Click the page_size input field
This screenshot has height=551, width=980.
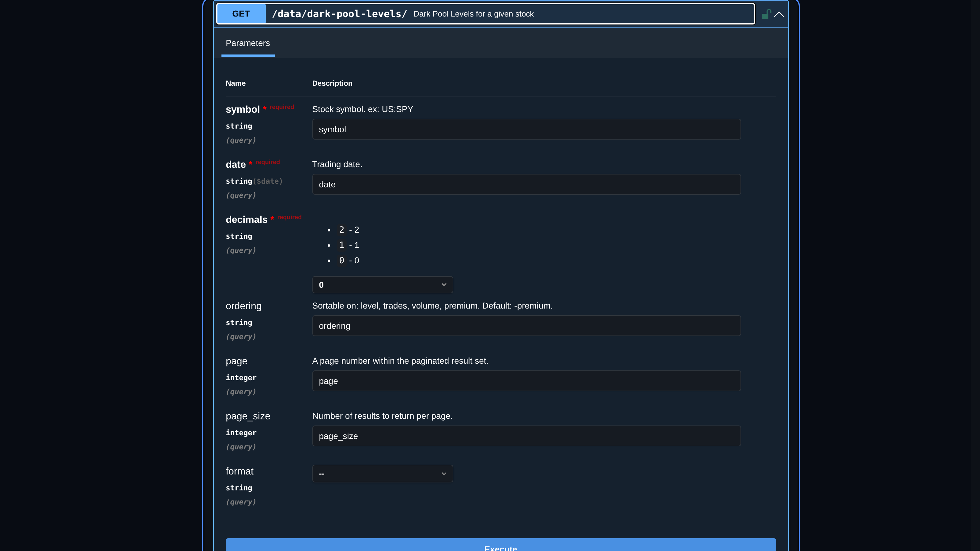coord(526,436)
